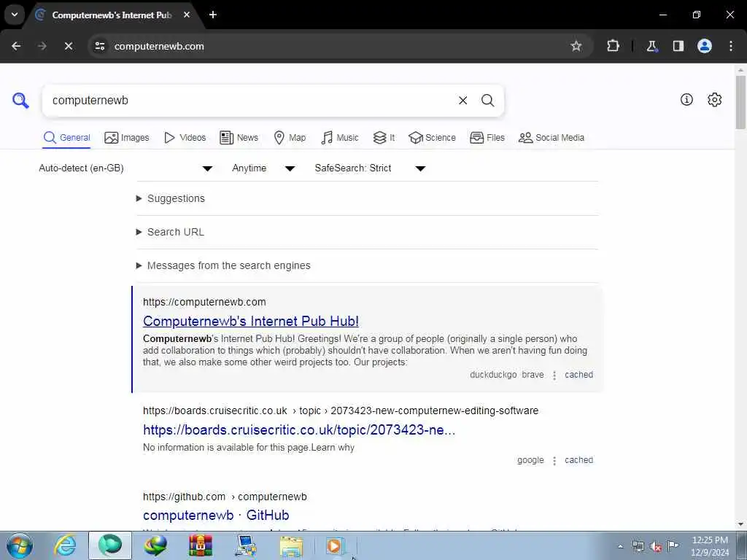
Task: Open Chrome Labs flask icon
Action: pos(651,46)
